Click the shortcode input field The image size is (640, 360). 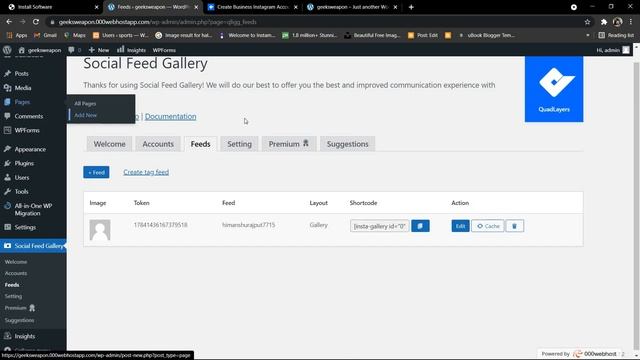point(379,226)
